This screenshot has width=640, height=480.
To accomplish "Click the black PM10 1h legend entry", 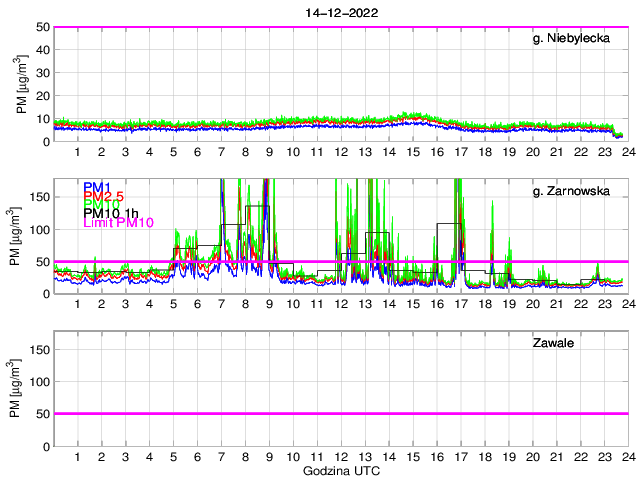I will pyautogui.click(x=110, y=213).
